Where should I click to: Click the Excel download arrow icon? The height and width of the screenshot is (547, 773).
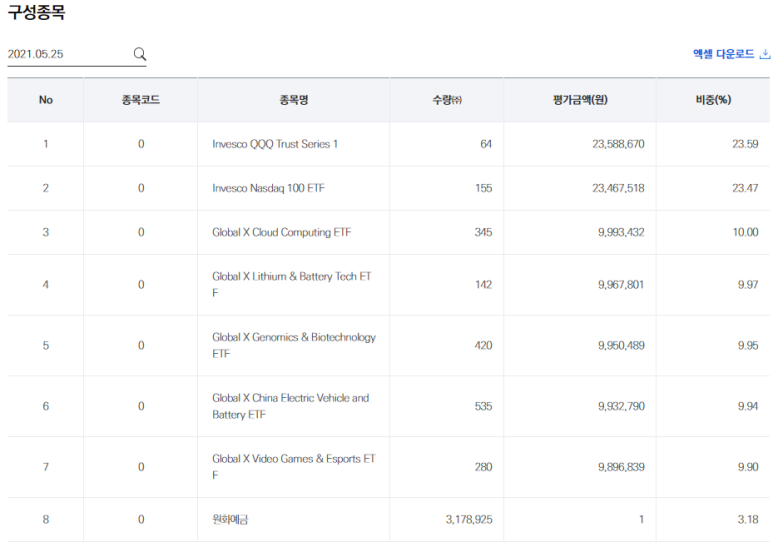[x=765, y=54]
